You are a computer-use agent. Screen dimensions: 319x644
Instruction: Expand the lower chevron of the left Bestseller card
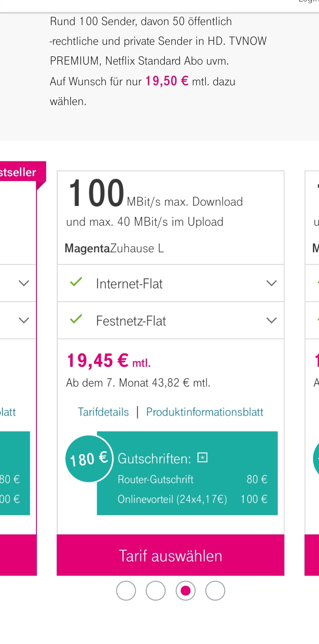(24, 320)
